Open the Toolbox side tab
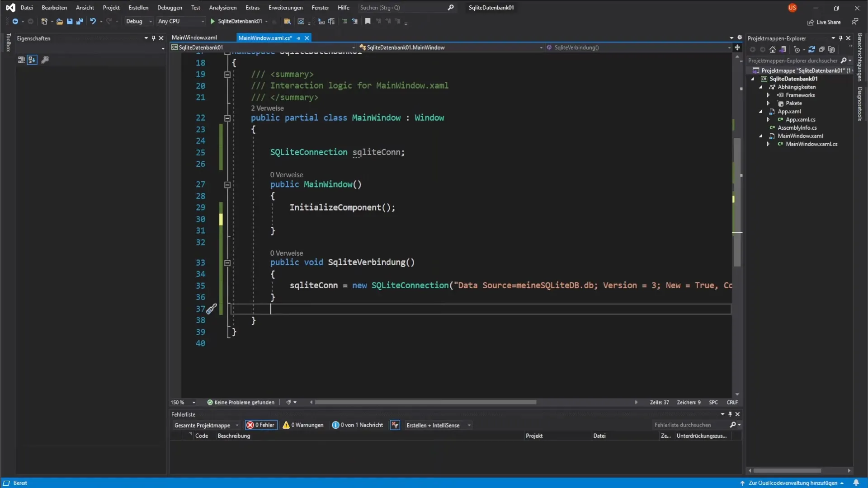Screen dimensions: 868x488 [x=8, y=42]
